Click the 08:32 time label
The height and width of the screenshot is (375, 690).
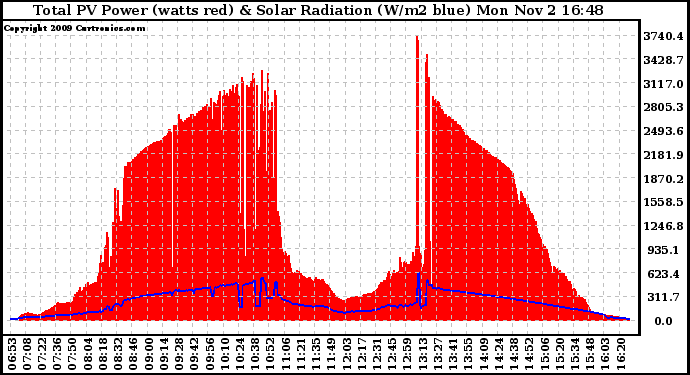[x=118, y=354]
